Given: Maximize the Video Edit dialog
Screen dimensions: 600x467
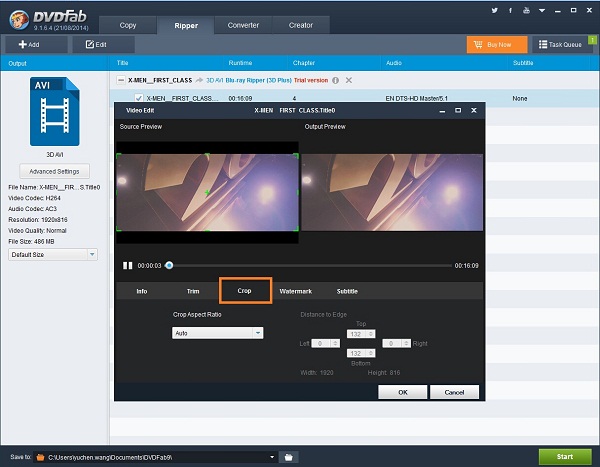Looking at the screenshot, I should click(458, 110).
